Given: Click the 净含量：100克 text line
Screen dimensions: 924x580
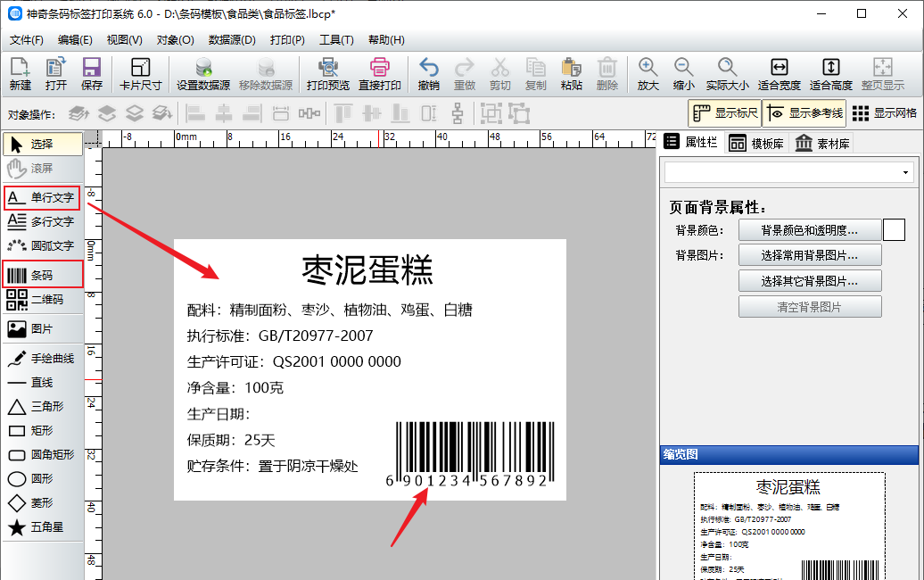Looking at the screenshot, I should [235, 388].
